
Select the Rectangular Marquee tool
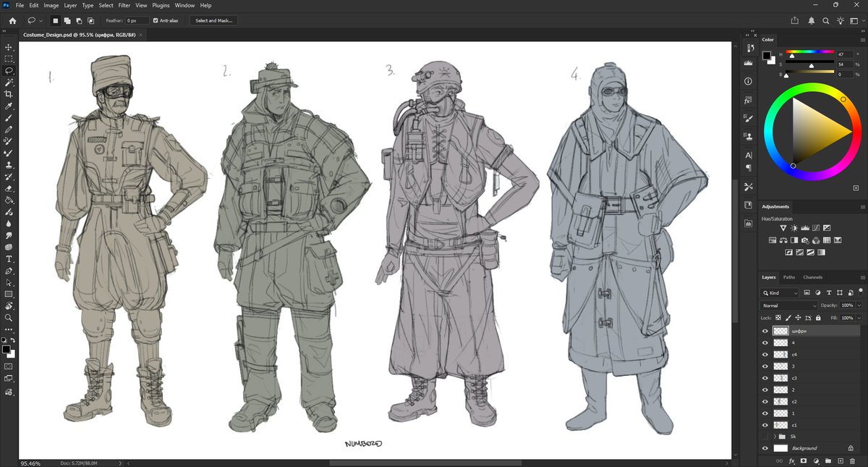[9, 59]
